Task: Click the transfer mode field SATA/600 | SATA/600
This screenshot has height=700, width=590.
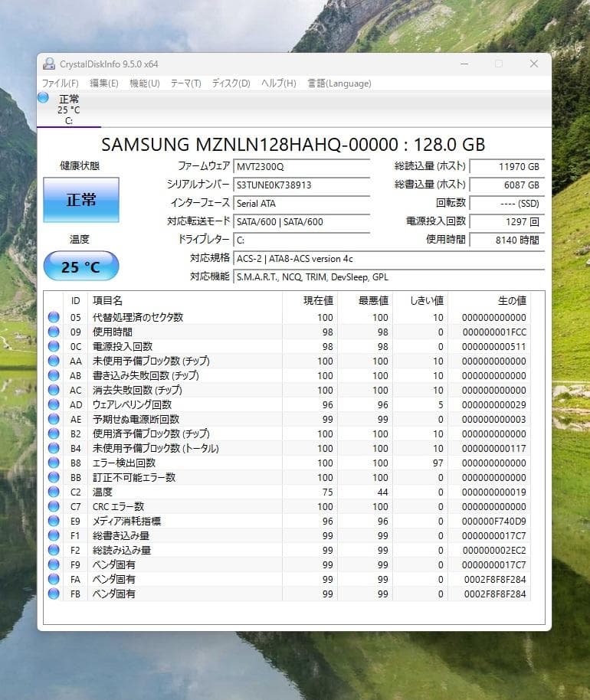Action: tap(301, 221)
